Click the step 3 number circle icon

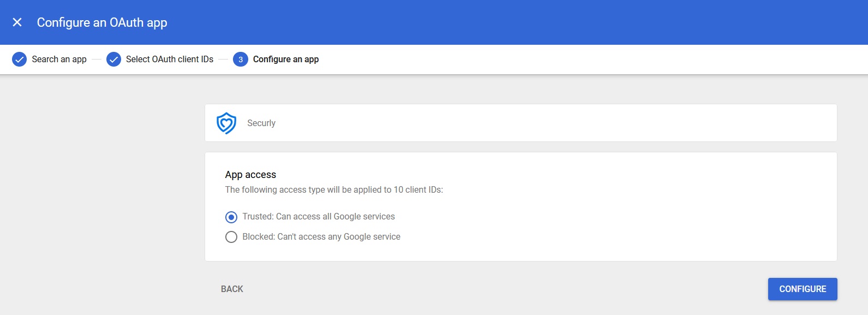(x=241, y=60)
